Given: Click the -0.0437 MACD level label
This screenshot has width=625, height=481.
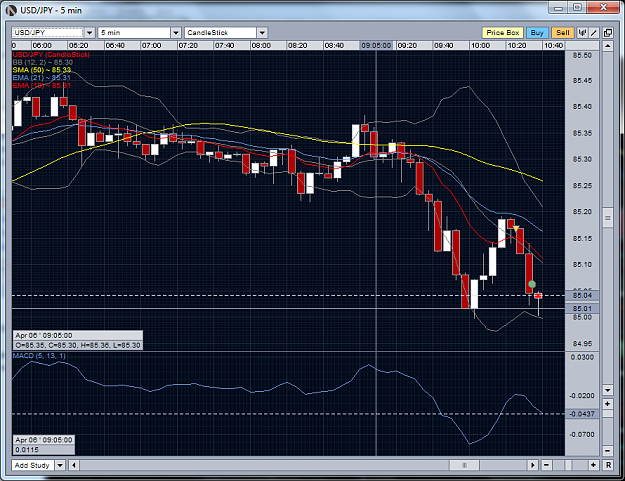Looking at the screenshot, I should coord(582,414).
